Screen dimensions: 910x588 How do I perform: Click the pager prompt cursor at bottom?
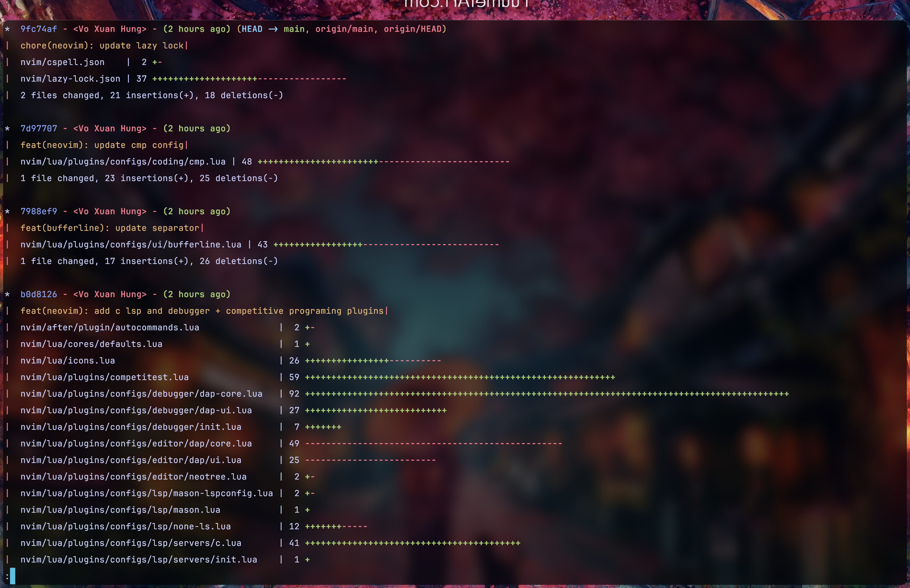(x=13, y=576)
